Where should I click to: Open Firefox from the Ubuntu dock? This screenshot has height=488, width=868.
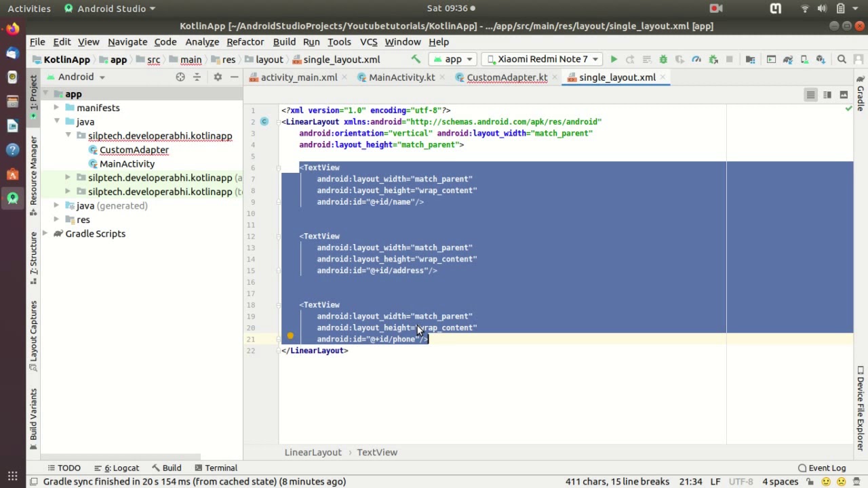coord(12,29)
